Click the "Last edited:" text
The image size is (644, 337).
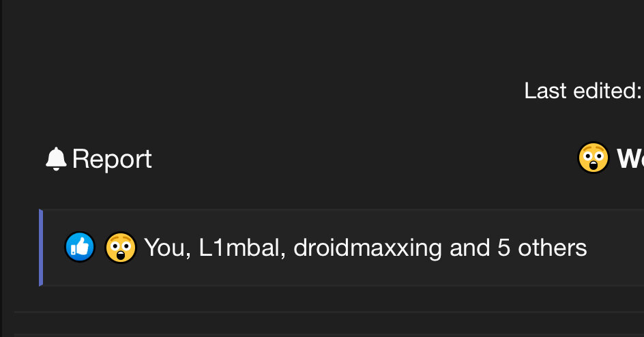click(583, 90)
